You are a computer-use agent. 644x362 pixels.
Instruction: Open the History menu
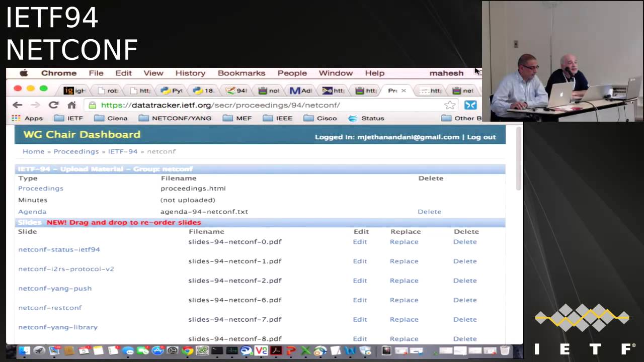coord(190,73)
